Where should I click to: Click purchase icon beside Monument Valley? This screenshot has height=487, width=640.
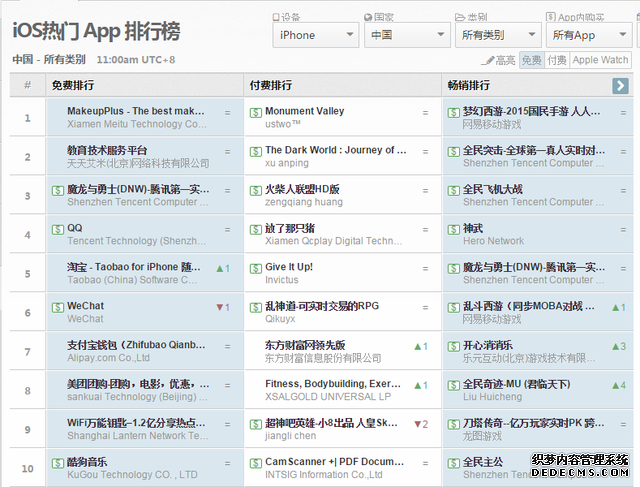(x=256, y=113)
